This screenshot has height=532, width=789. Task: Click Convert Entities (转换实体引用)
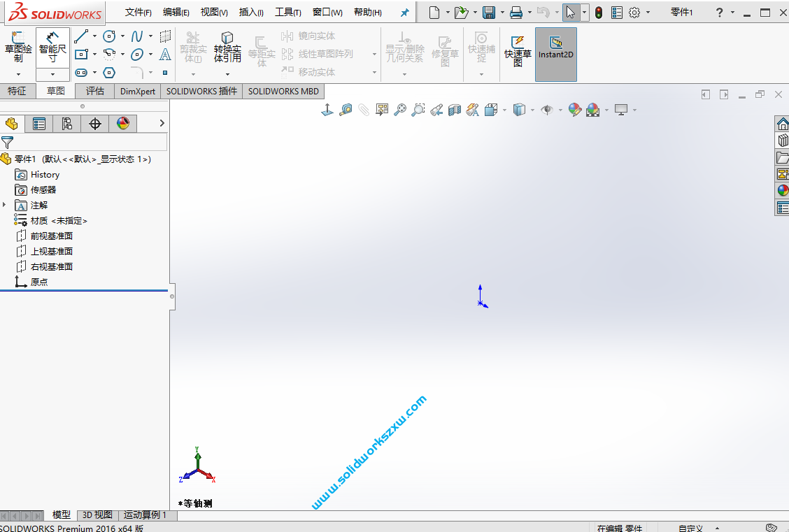click(227, 50)
